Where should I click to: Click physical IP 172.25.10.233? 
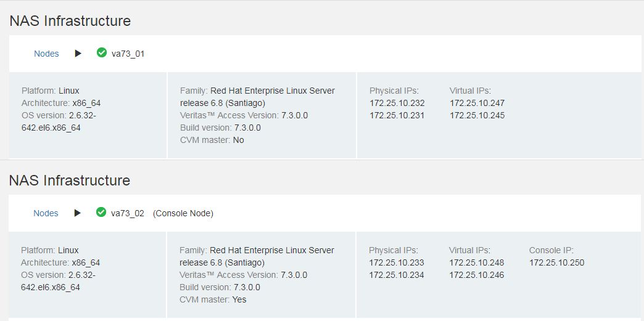[397, 262]
